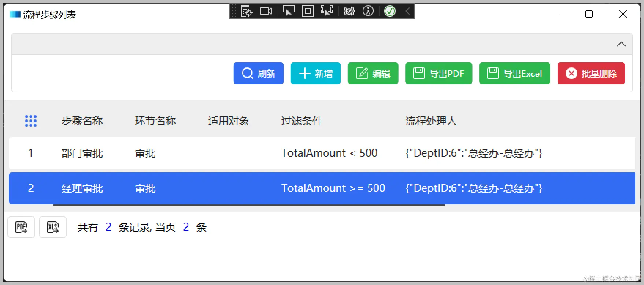Open the grid dots column selector
644x285 pixels.
(31, 121)
